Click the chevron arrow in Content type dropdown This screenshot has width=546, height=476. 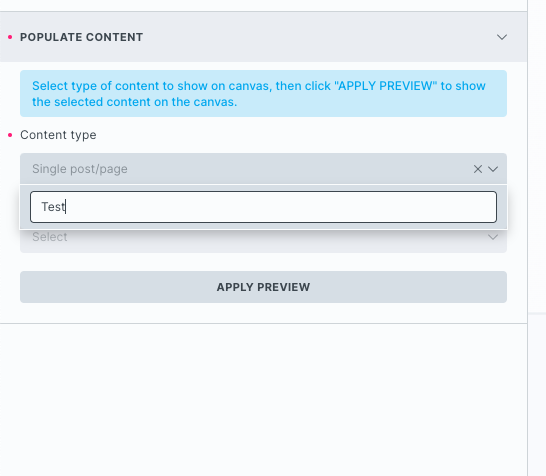click(x=493, y=169)
